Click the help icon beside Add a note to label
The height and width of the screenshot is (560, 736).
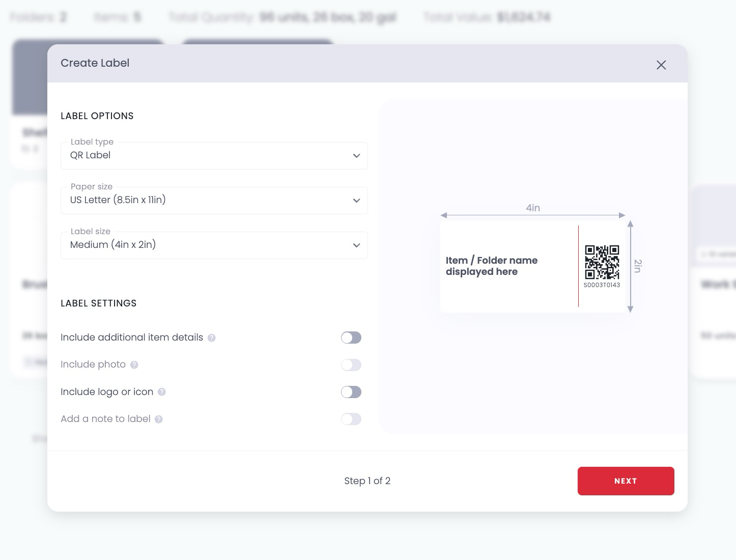158,419
